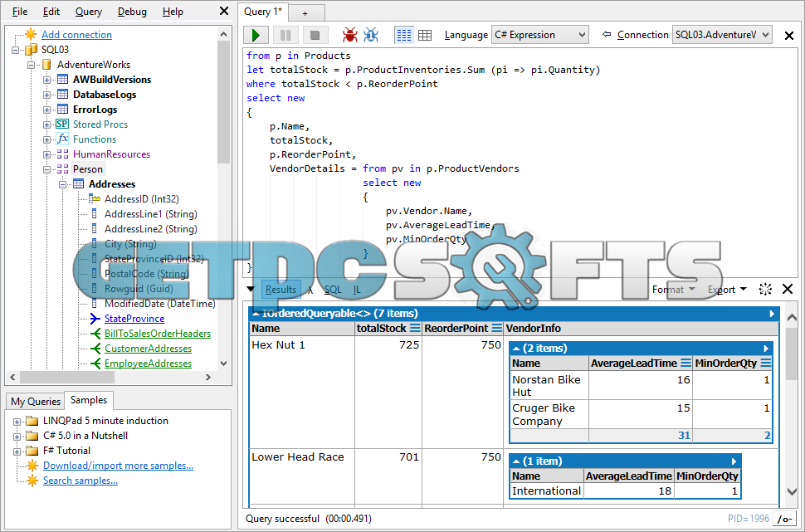Viewport: 805px width, 532px height.
Task: Open the File menu
Action: point(20,12)
